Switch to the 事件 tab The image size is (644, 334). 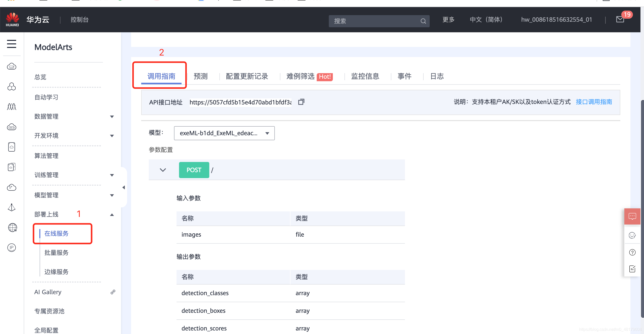point(404,76)
